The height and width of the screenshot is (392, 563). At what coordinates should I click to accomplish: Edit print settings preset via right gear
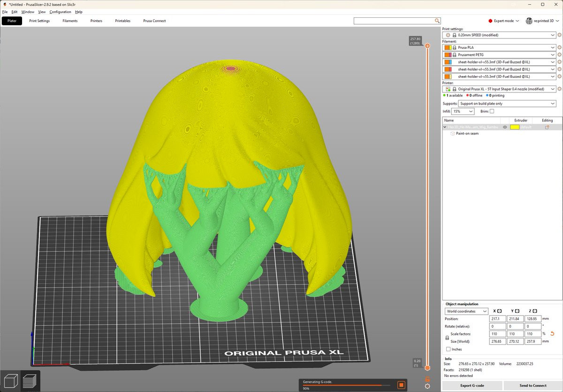coord(559,35)
